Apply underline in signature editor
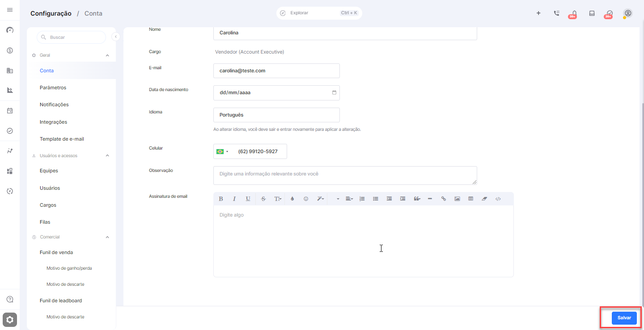The image size is (644, 330). (248, 199)
